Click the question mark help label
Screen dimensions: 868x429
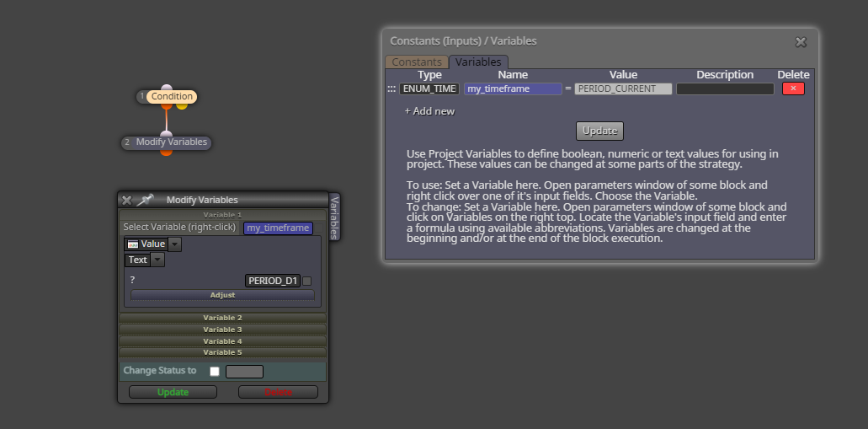(132, 281)
